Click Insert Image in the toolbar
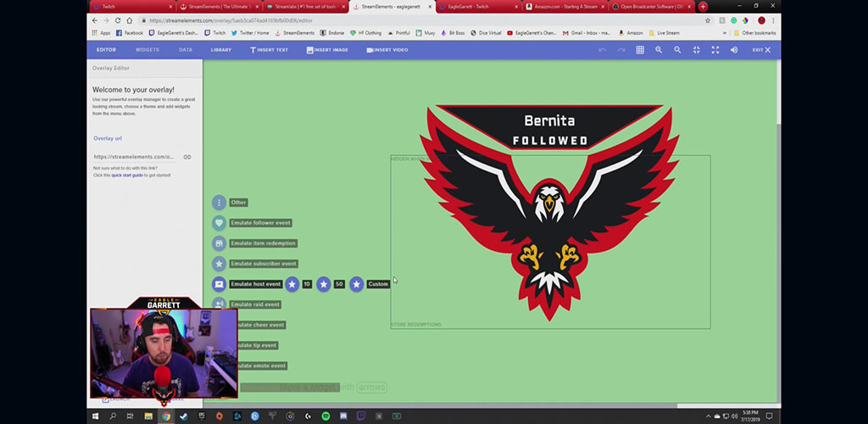Image resolution: width=868 pixels, height=424 pixels. [327, 50]
